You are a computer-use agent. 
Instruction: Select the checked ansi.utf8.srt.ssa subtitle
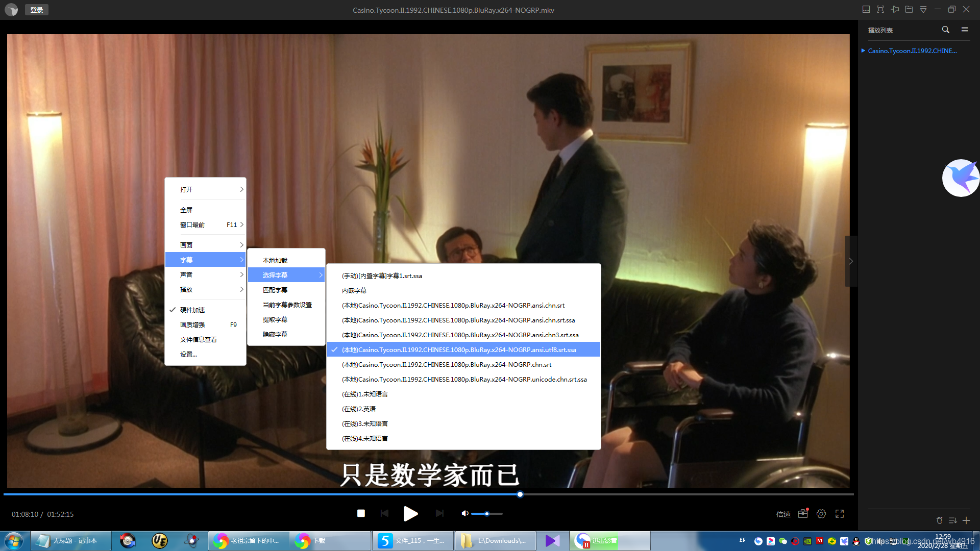[x=458, y=350]
